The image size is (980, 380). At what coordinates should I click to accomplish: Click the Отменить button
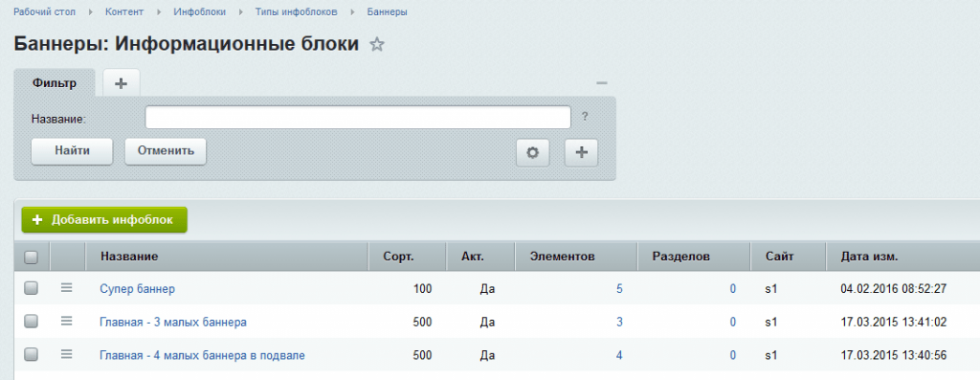coord(166,151)
